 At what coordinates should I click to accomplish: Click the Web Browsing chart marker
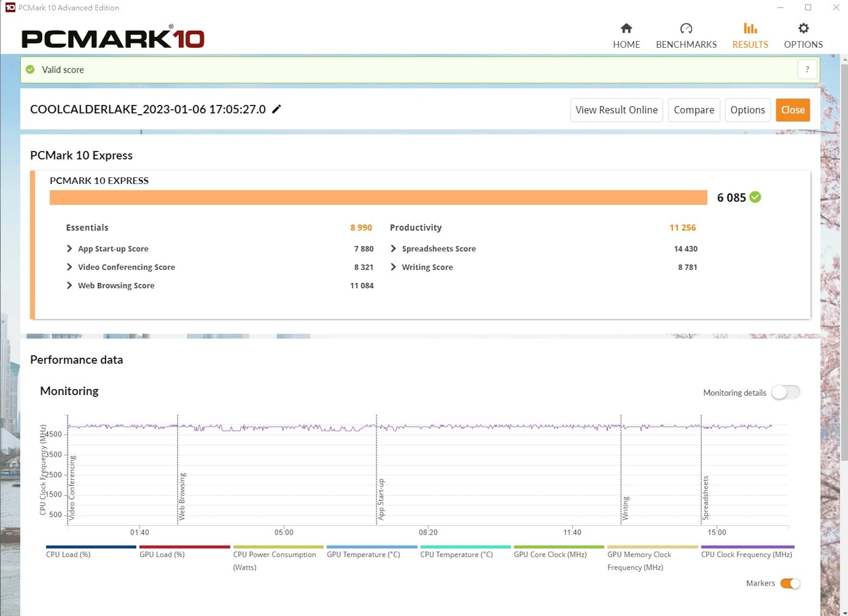[182, 496]
